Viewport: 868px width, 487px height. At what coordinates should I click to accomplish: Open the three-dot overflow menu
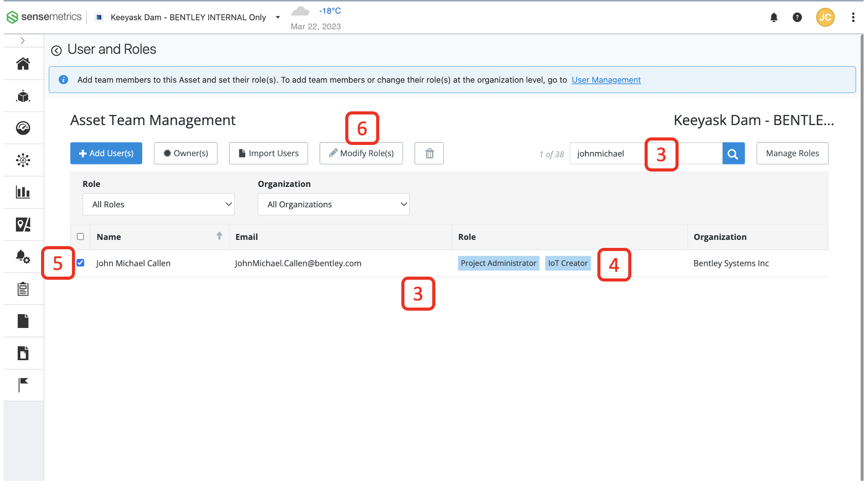(853, 17)
